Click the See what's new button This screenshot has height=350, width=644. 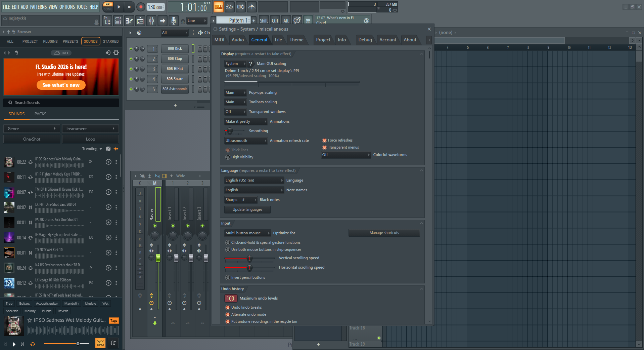click(61, 85)
